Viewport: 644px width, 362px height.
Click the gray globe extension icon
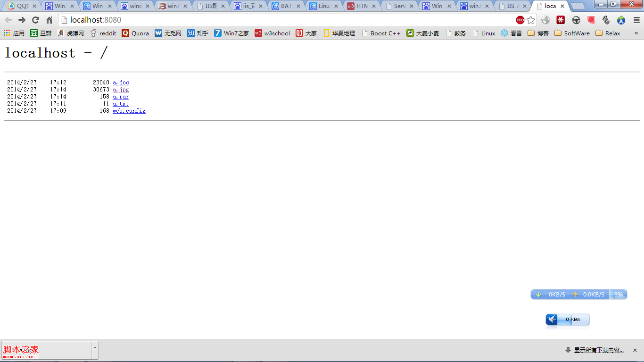tap(545, 20)
